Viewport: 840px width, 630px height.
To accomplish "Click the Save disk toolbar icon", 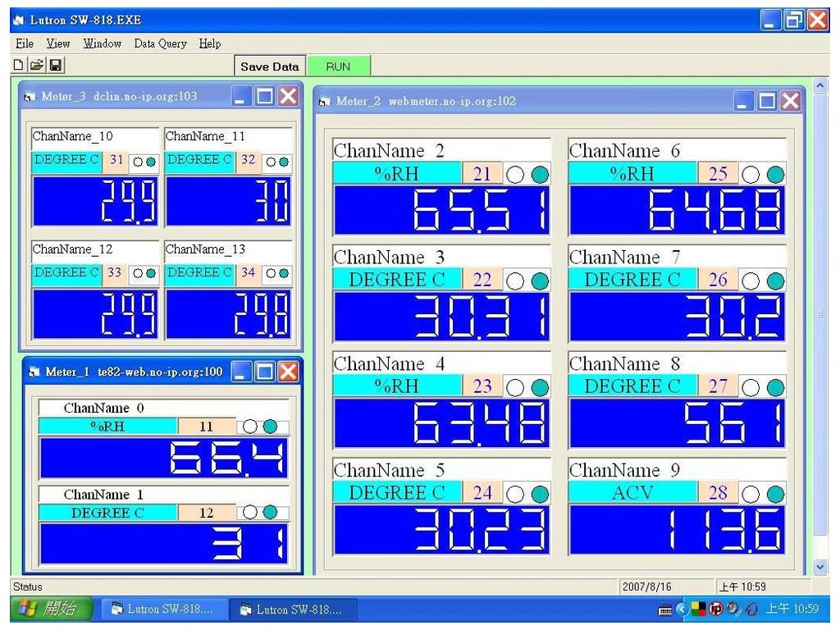I will pyautogui.click(x=56, y=66).
